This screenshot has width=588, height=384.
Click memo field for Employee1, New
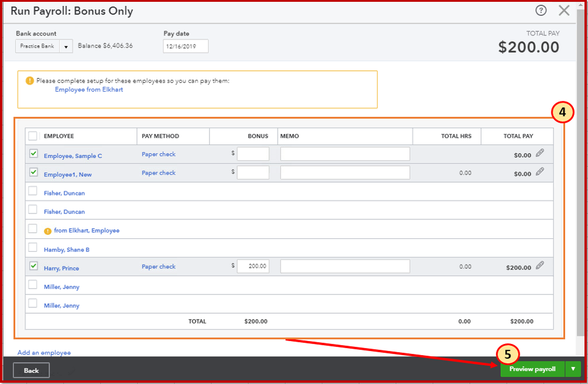click(345, 173)
